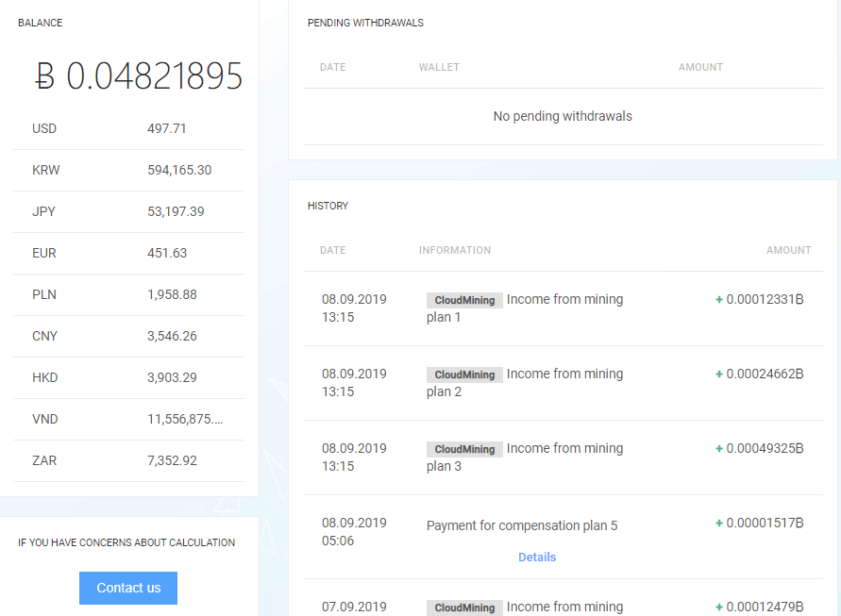841x616 pixels.
Task: Click the concerns about calculation heading
Action: pos(126,542)
